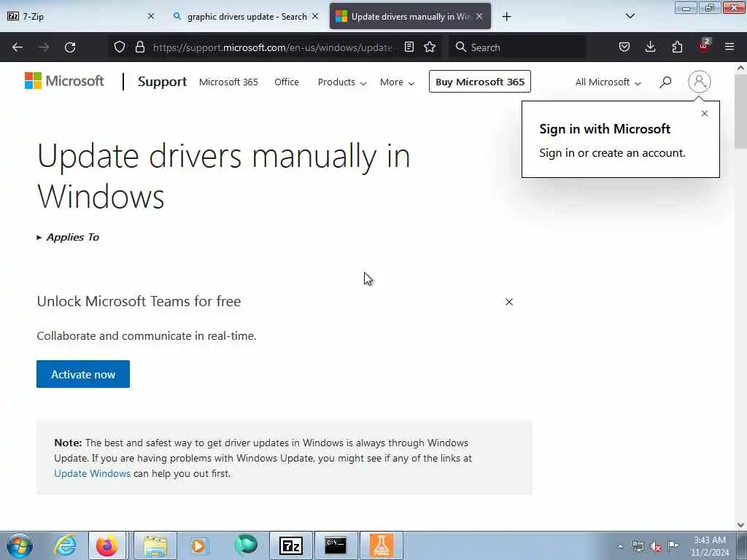The width and height of the screenshot is (747, 560).
Task: Close the graphic drivers update search tab
Action: coord(315,16)
